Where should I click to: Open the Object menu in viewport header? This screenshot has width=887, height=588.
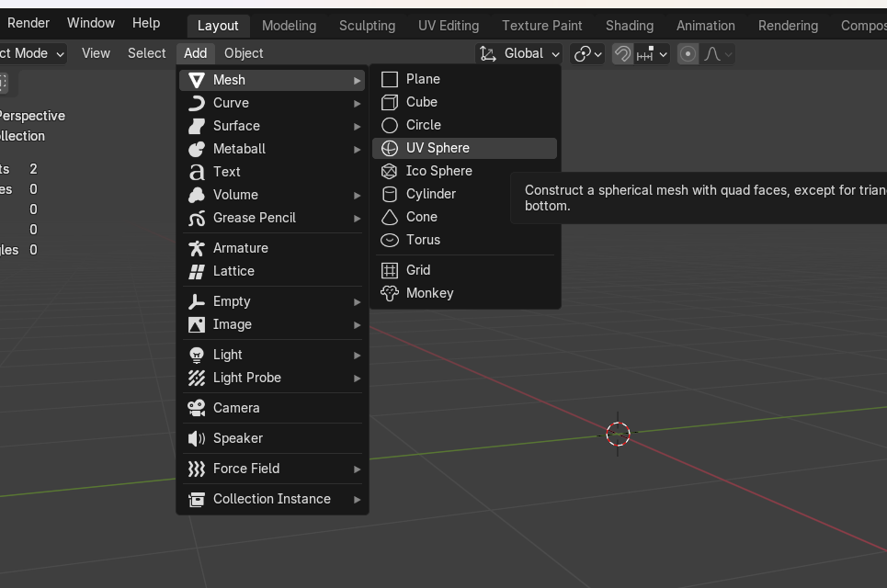[x=244, y=53]
